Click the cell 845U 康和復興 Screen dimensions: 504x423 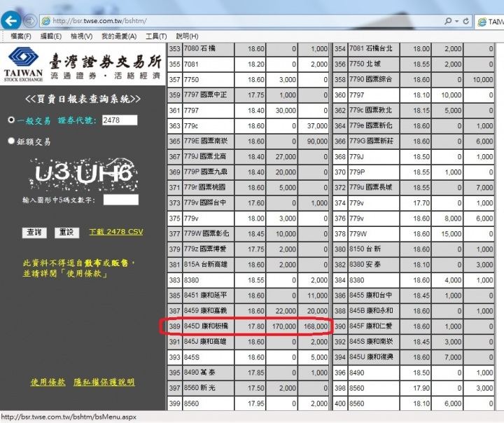[374, 357]
